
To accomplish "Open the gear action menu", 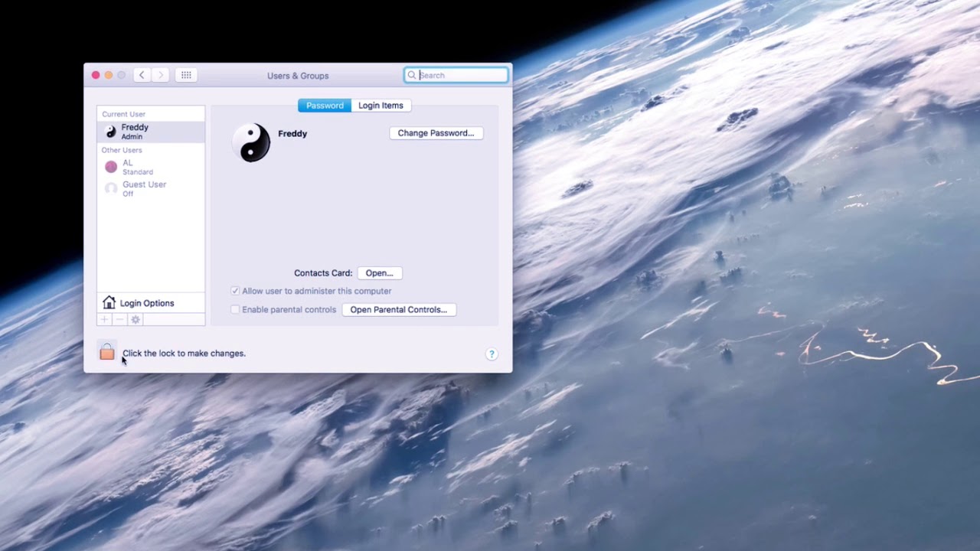I will click(136, 320).
